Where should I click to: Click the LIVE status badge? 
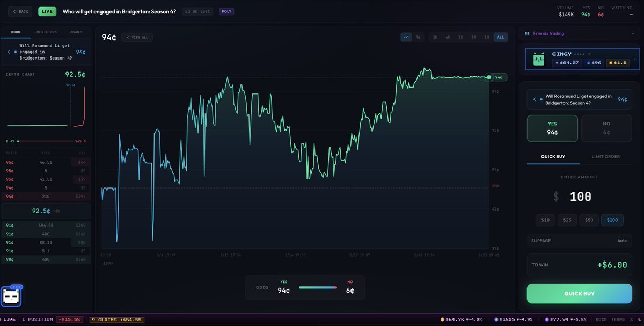click(47, 11)
